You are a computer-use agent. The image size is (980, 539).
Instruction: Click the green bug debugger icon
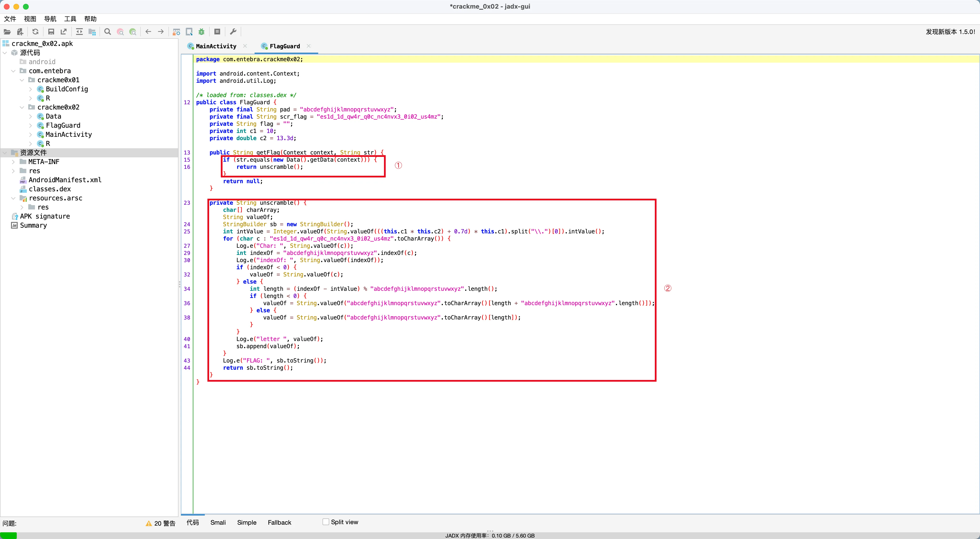coord(202,32)
